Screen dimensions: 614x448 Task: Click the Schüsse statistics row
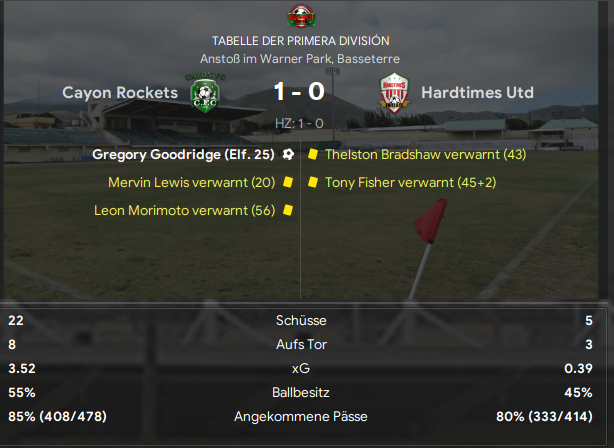pos(301,320)
